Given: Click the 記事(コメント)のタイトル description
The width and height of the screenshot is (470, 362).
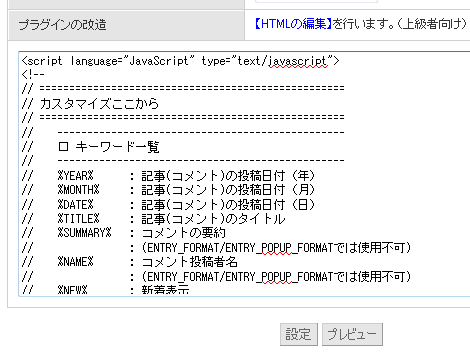Looking at the screenshot, I should point(213,219).
